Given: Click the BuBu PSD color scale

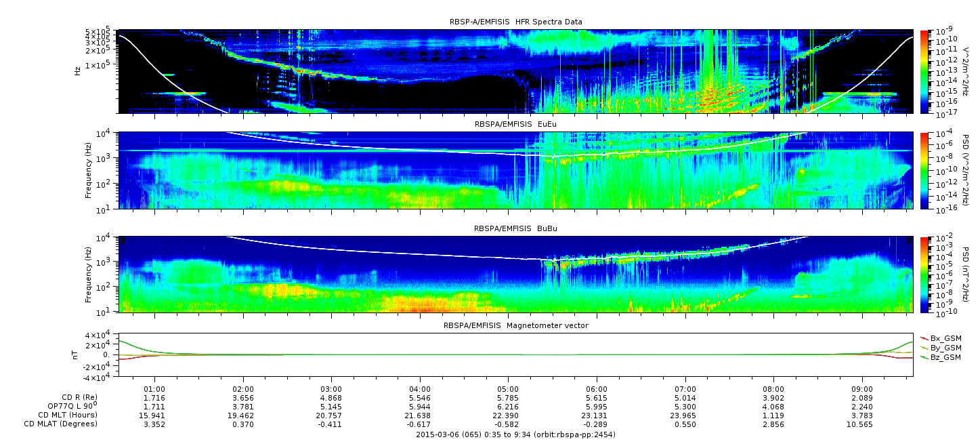Looking at the screenshot, I should [x=924, y=274].
